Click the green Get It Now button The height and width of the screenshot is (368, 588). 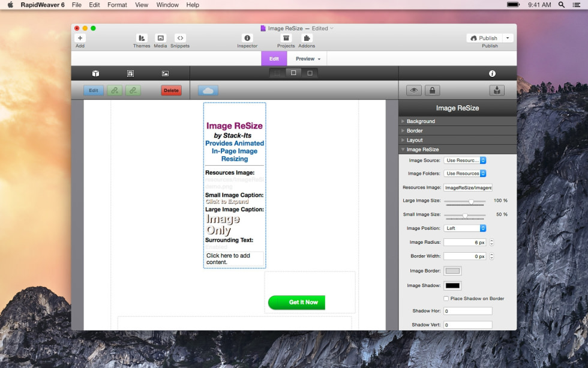(296, 303)
